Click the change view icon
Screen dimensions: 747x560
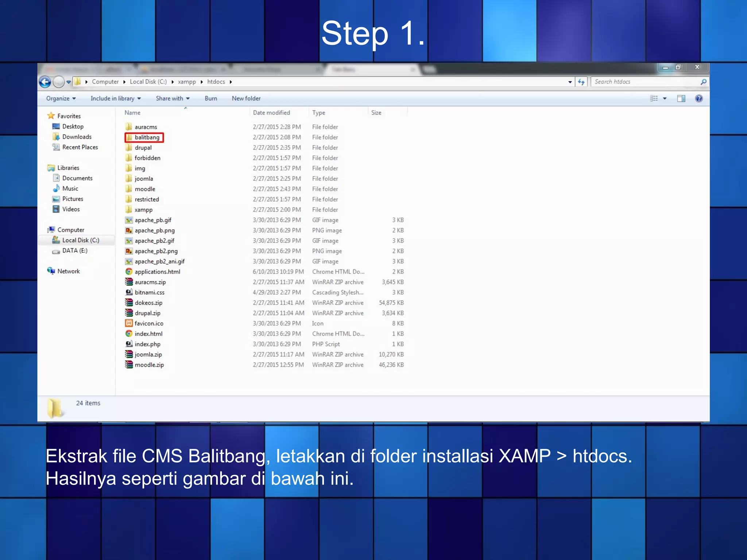click(654, 98)
